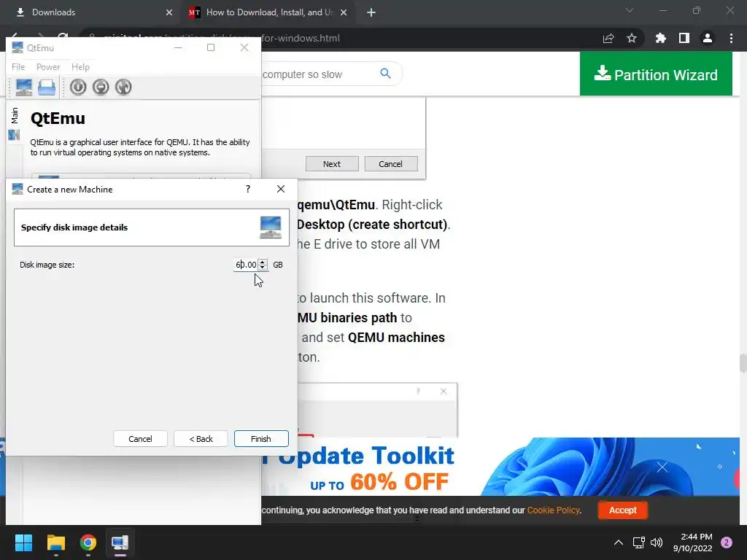Increase disk image size with up arrow

coord(263,262)
